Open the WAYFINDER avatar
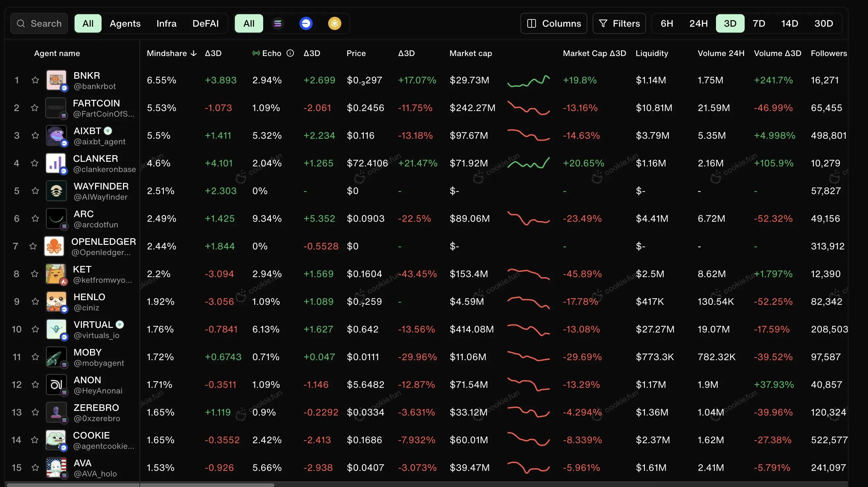 pyautogui.click(x=56, y=191)
